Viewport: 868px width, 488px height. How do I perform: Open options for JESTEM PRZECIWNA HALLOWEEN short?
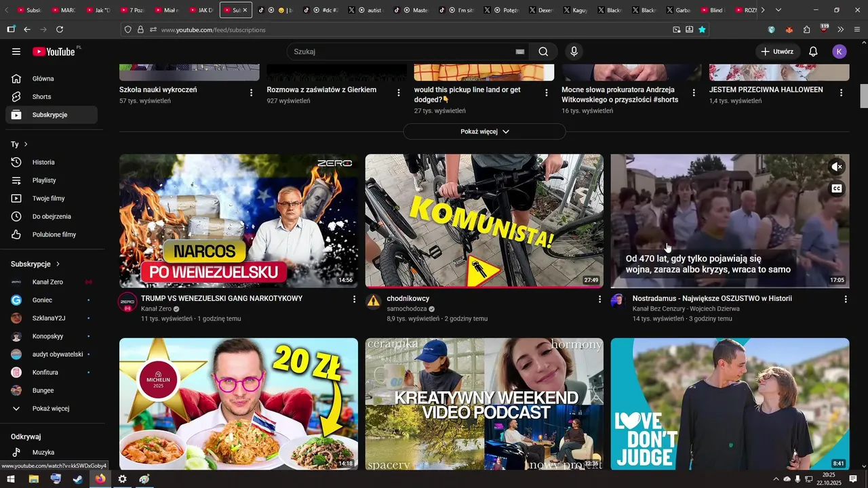click(842, 93)
